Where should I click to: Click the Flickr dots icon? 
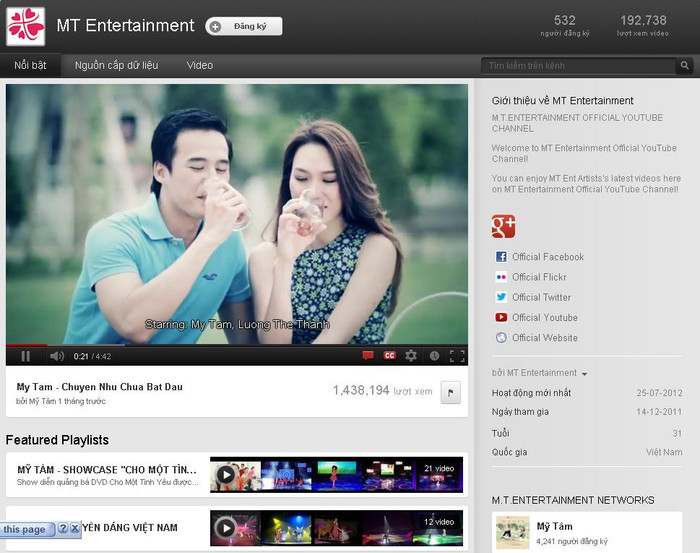501,277
